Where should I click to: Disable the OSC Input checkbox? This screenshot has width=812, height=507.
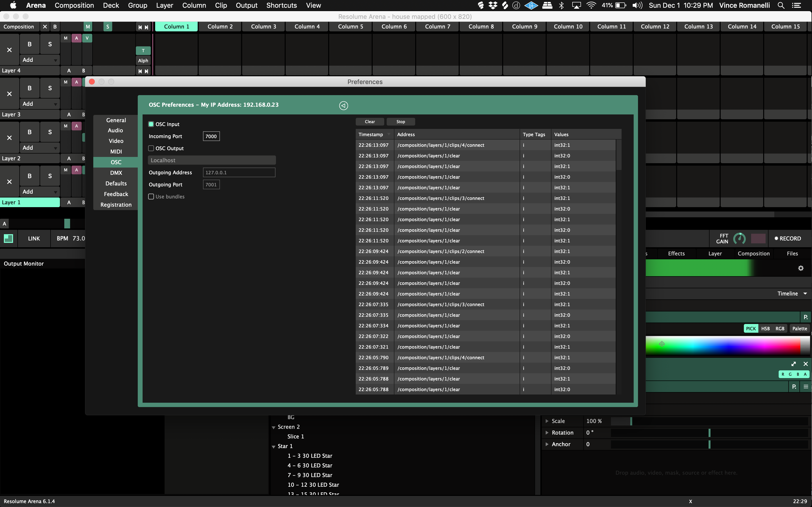[x=151, y=124]
